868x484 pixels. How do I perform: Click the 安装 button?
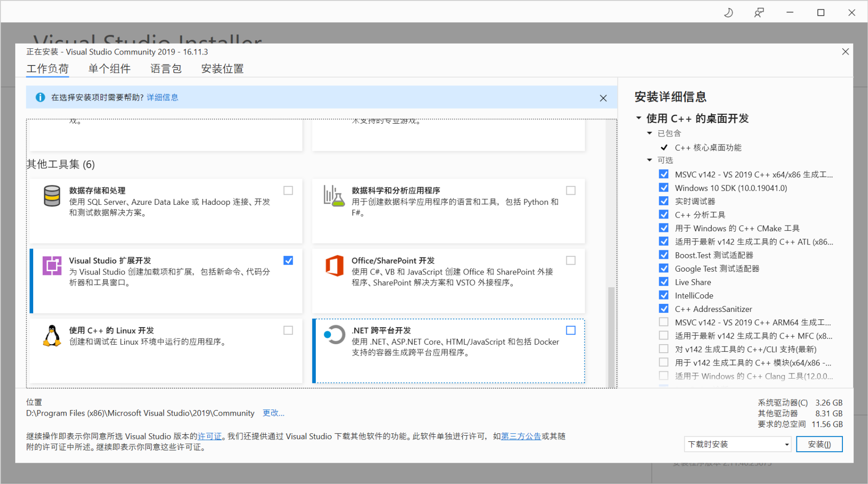pyautogui.click(x=819, y=444)
